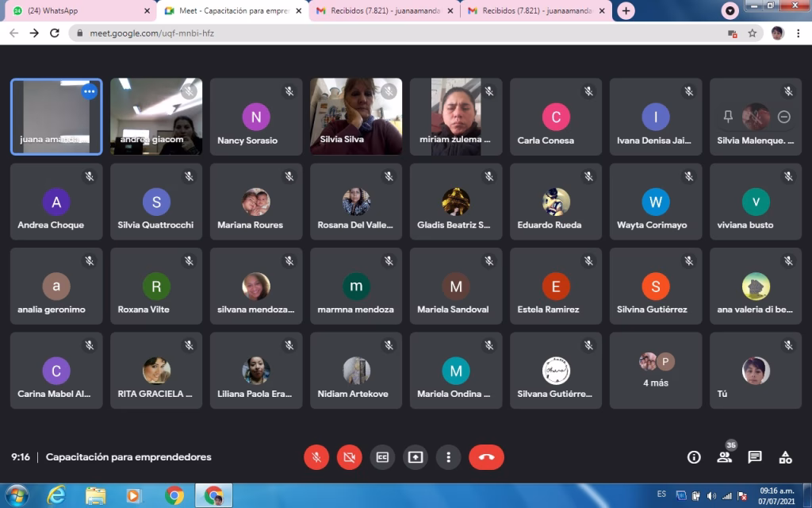
Task: Click the present screen icon
Action: tap(416, 457)
